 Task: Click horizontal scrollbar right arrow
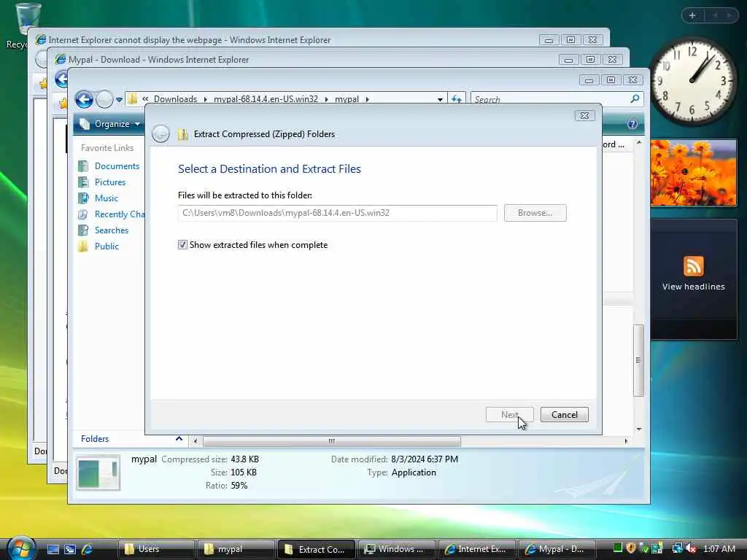(x=626, y=441)
